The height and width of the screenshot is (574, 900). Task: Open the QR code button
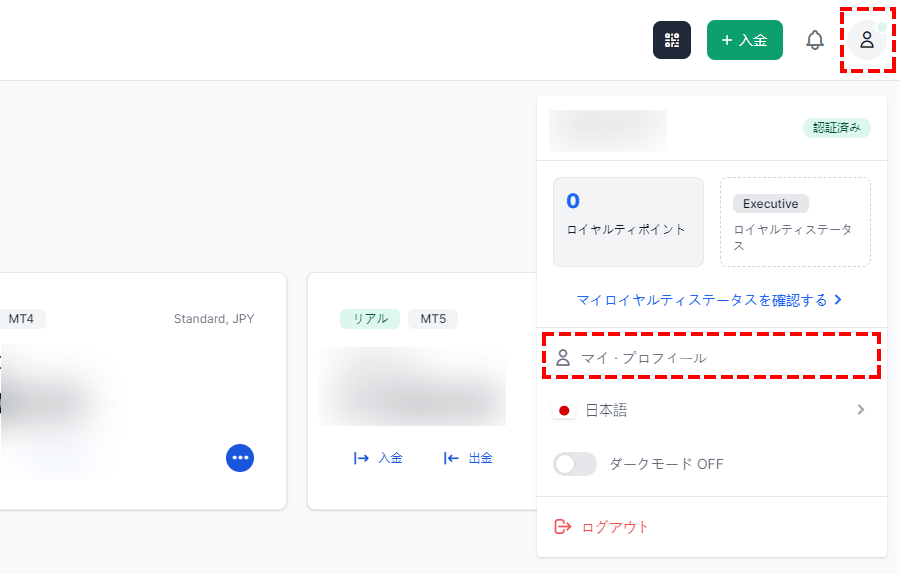click(672, 40)
